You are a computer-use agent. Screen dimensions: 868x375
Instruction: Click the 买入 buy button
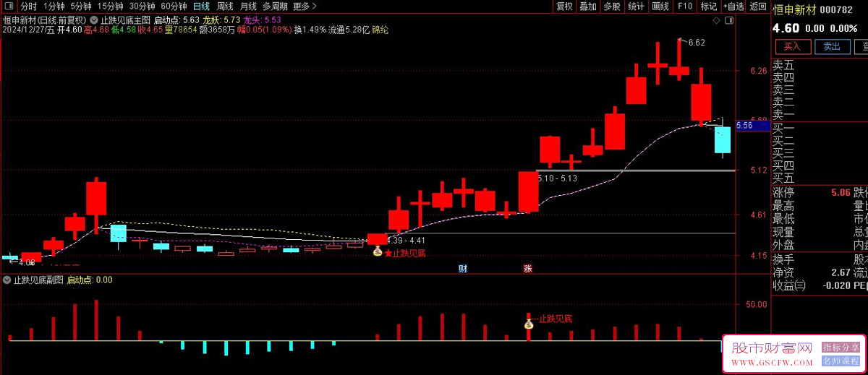pyautogui.click(x=793, y=47)
